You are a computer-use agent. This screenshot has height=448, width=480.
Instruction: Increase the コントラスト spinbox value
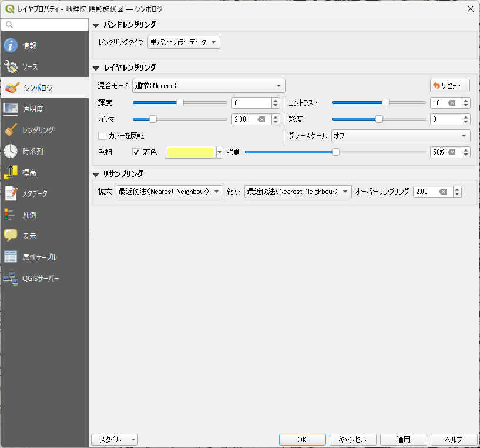point(466,101)
